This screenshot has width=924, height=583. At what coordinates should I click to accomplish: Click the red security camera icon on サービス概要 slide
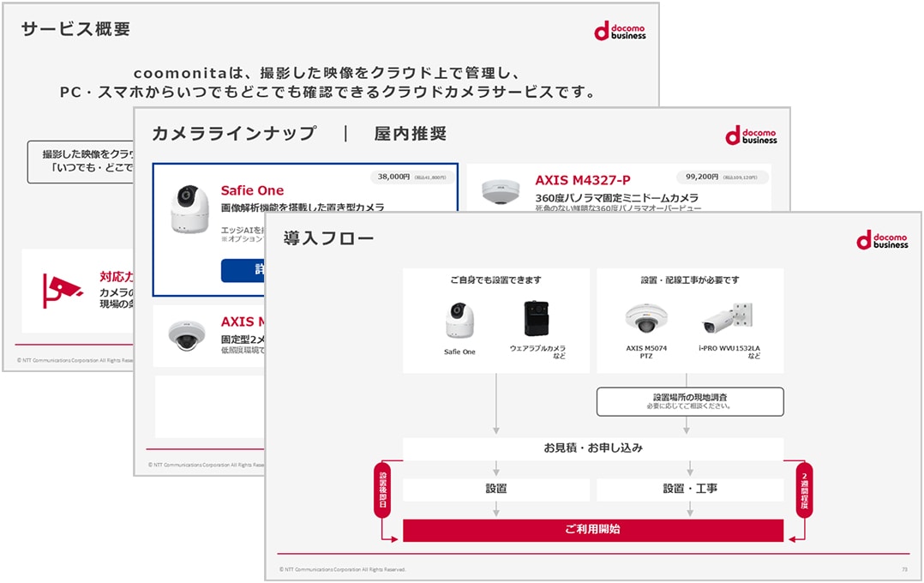pos(62,291)
